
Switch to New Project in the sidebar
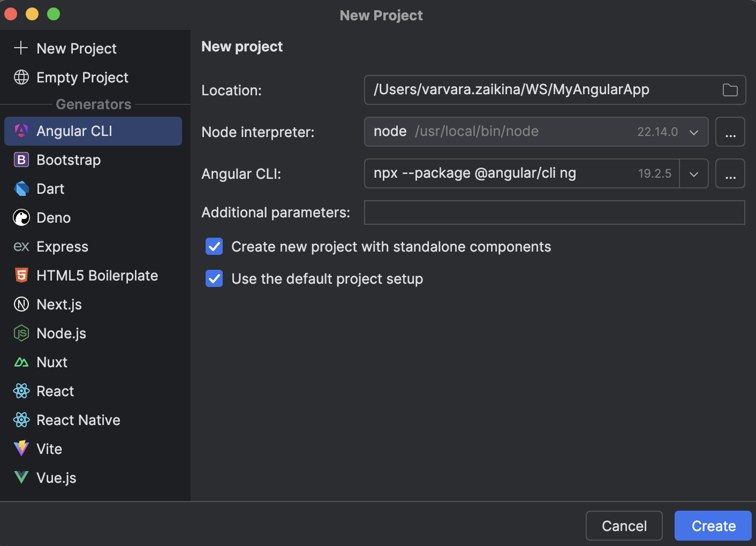coord(76,48)
